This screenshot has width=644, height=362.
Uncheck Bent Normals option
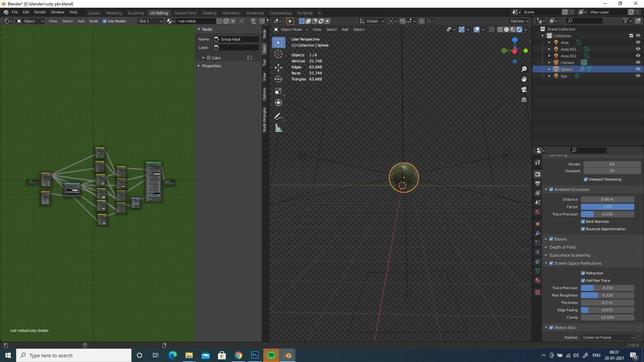583,222
